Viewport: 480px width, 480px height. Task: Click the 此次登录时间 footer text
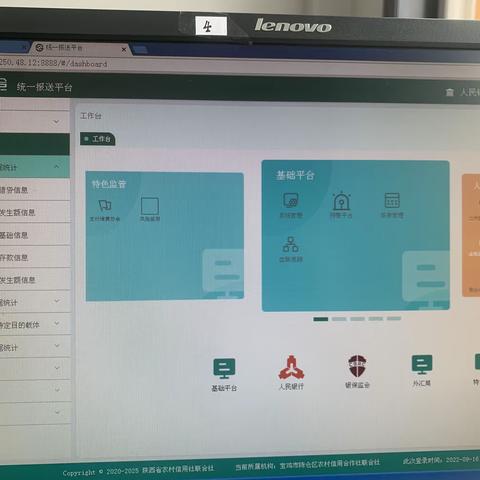point(441,460)
